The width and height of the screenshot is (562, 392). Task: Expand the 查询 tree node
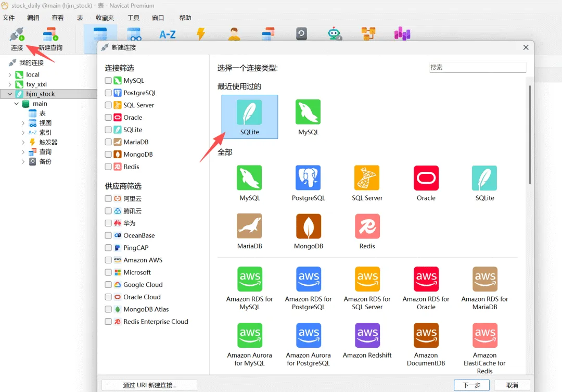click(23, 152)
